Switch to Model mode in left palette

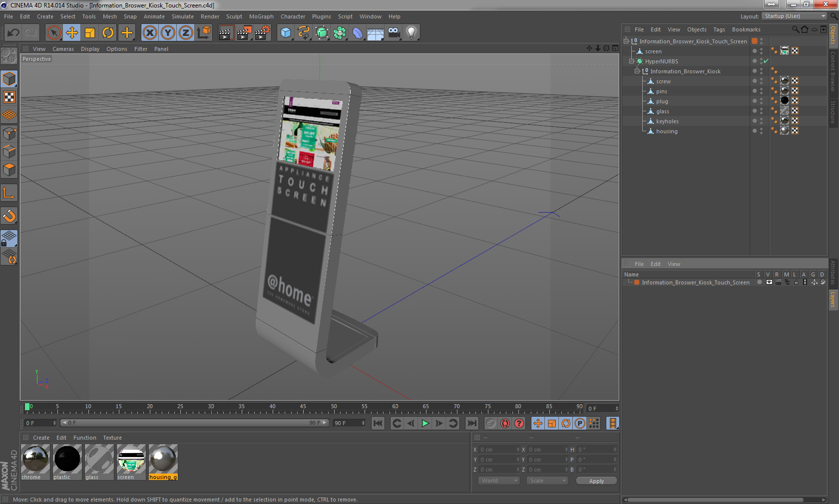[9, 79]
